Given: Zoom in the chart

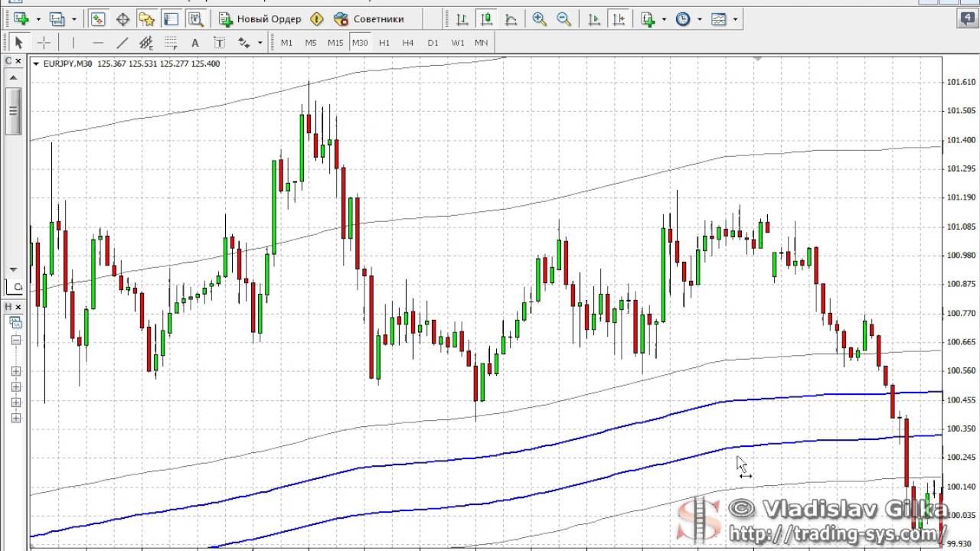Looking at the screenshot, I should point(540,19).
